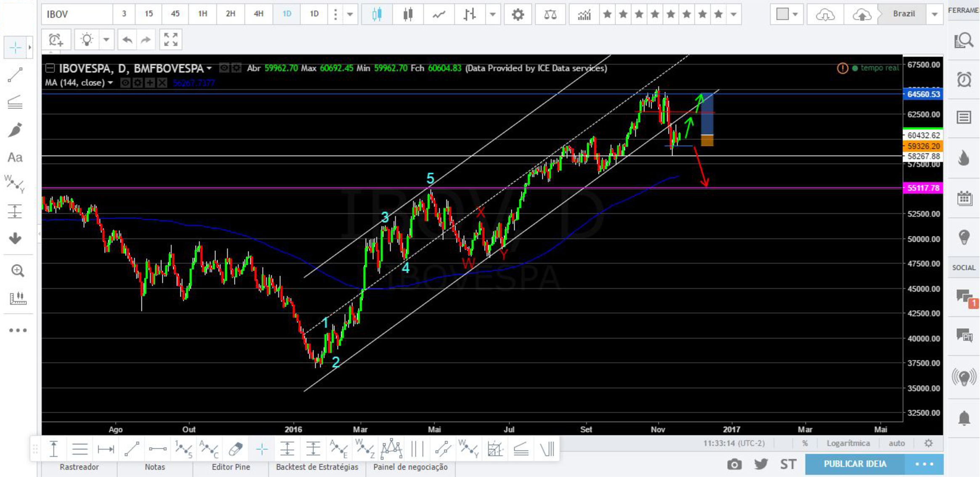
Task: Expand the MA (144, close) dropdown arrow
Action: [111, 83]
